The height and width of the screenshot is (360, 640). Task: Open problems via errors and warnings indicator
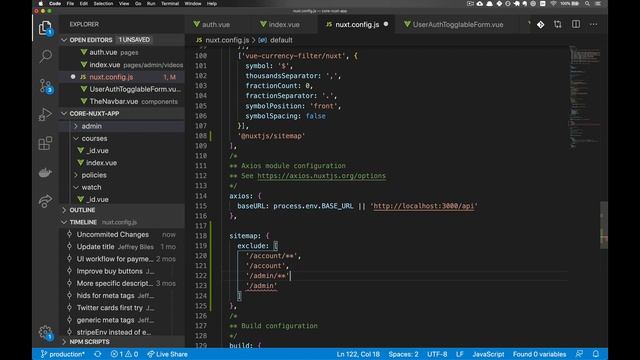124,354
